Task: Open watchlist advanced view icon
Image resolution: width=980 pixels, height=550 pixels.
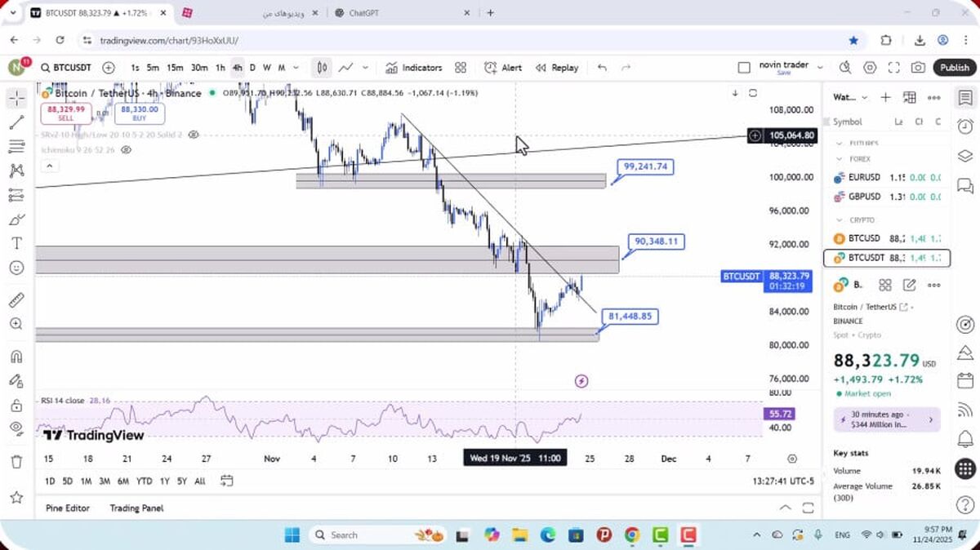Action: (x=910, y=97)
